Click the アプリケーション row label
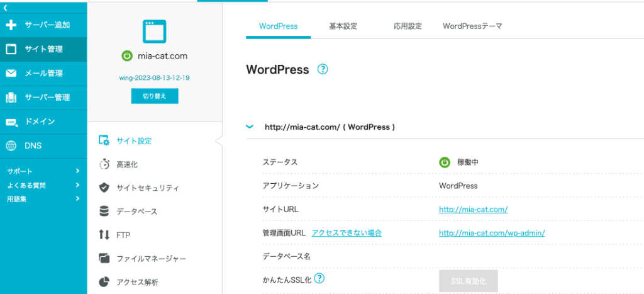The image size is (644, 294). (291, 186)
